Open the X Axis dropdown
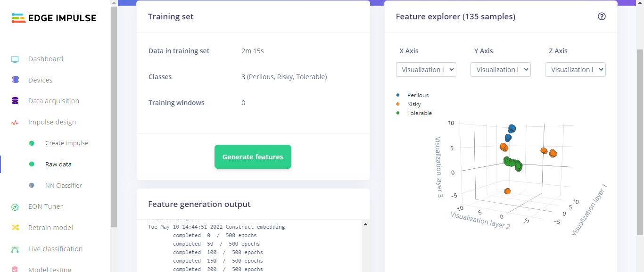The height and width of the screenshot is (272, 644). click(426, 70)
